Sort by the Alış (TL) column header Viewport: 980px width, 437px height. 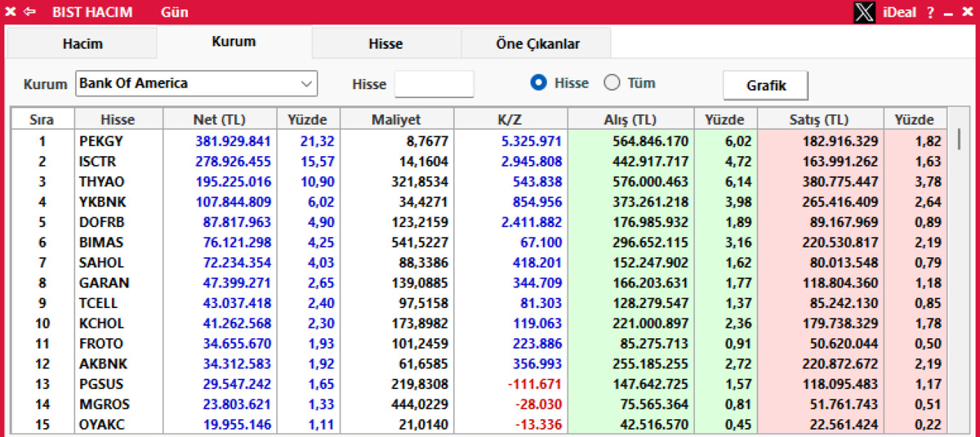pos(630,120)
